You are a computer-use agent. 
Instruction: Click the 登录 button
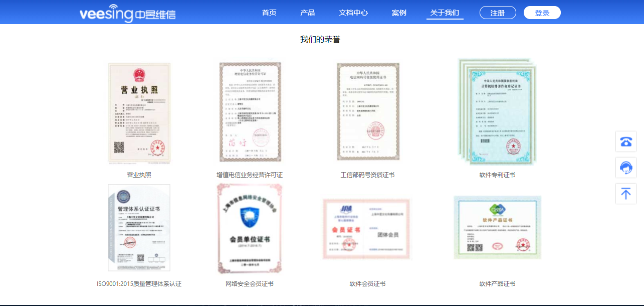[542, 13]
